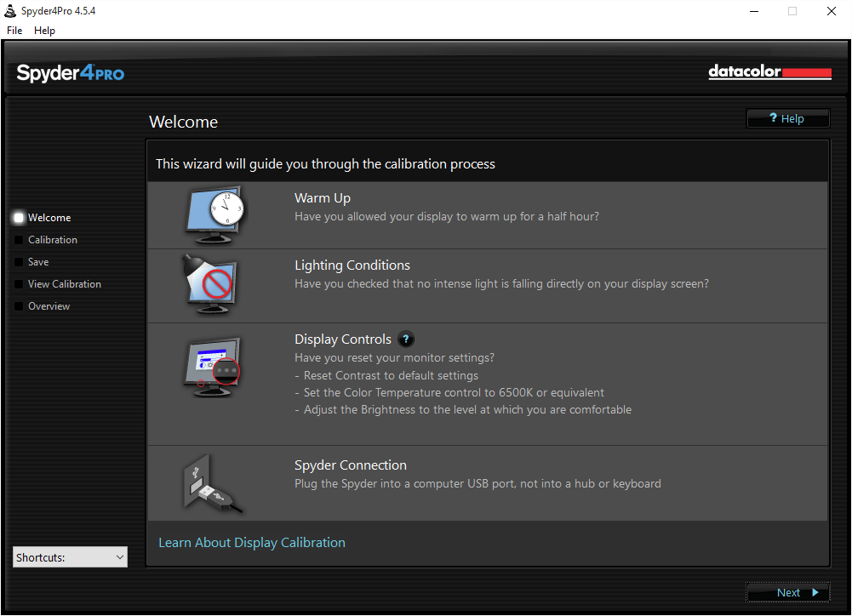Open the Shortcuts dropdown
This screenshot has width=852, height=616.
pos(70,557)
